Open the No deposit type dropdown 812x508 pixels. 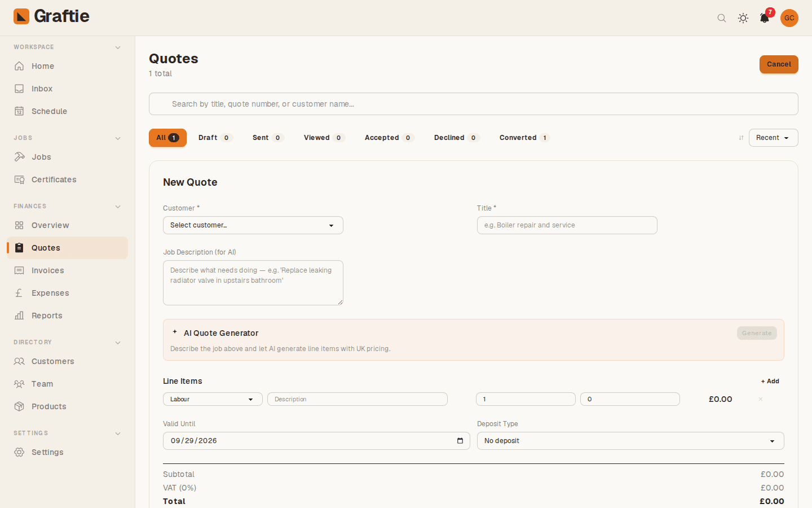[630, 441]
